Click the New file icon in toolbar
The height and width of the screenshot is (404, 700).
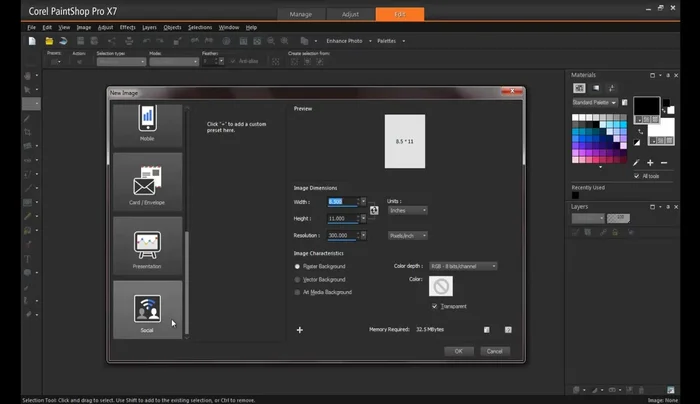click(x=33, y=41)
